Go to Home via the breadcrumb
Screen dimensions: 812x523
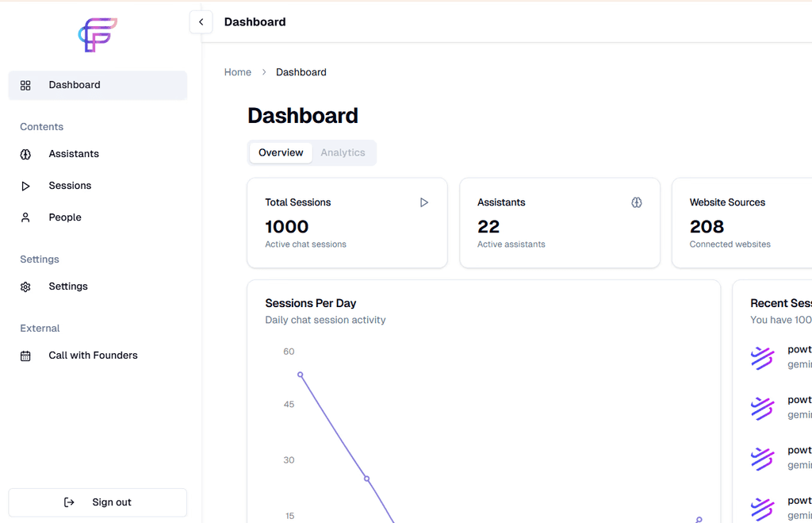pyautogui.click(x=238, y=72)
